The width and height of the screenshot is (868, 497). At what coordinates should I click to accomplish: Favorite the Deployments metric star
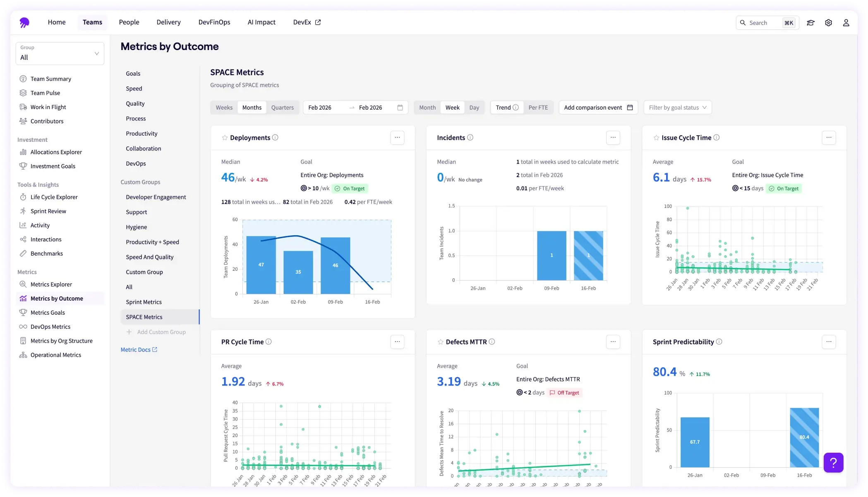pyautogui.click(x=225, y=138)
